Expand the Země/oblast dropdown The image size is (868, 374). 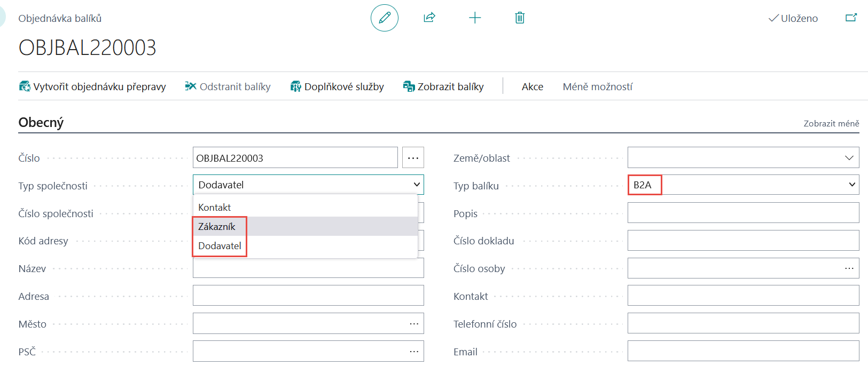849,158
